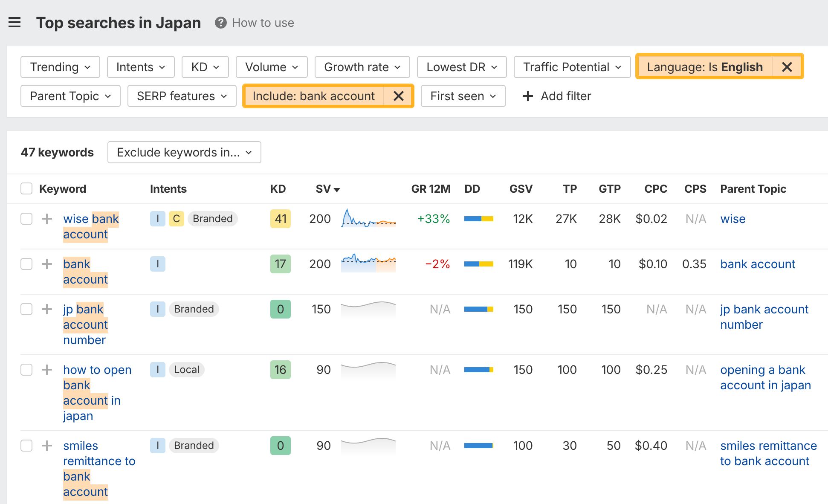The width and height of the screenshot is (828, 504).
Task: Open the Exclude keywords in dropdown
Action: coord(184,152)
